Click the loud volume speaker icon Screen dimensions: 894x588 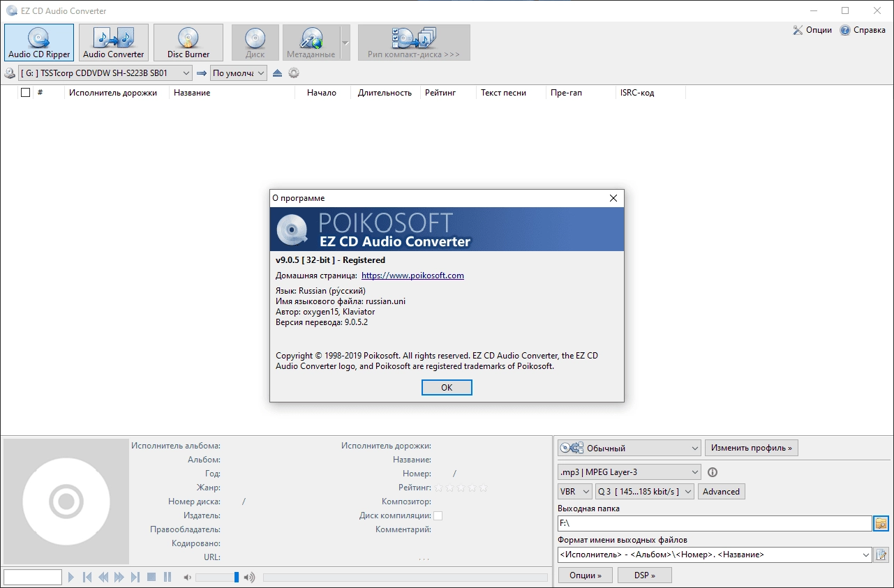point(249,577)
